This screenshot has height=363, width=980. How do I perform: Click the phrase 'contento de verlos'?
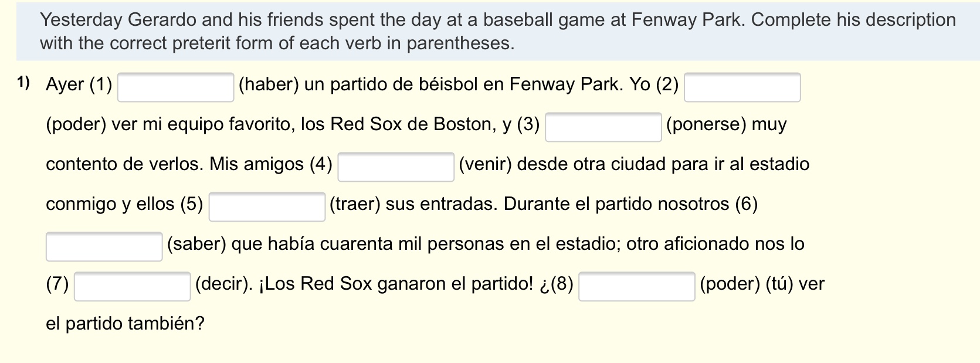pyautogui.click(x=124, y=164)
